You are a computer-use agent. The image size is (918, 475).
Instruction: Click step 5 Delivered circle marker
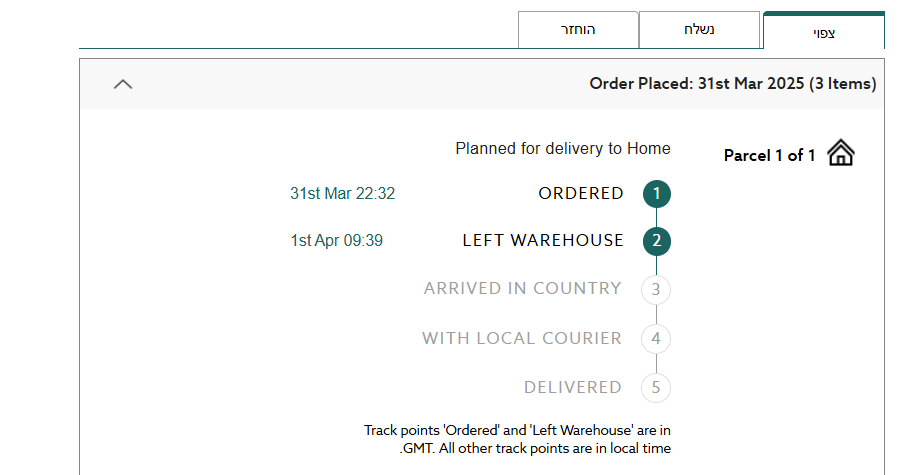tap(656, 388)
